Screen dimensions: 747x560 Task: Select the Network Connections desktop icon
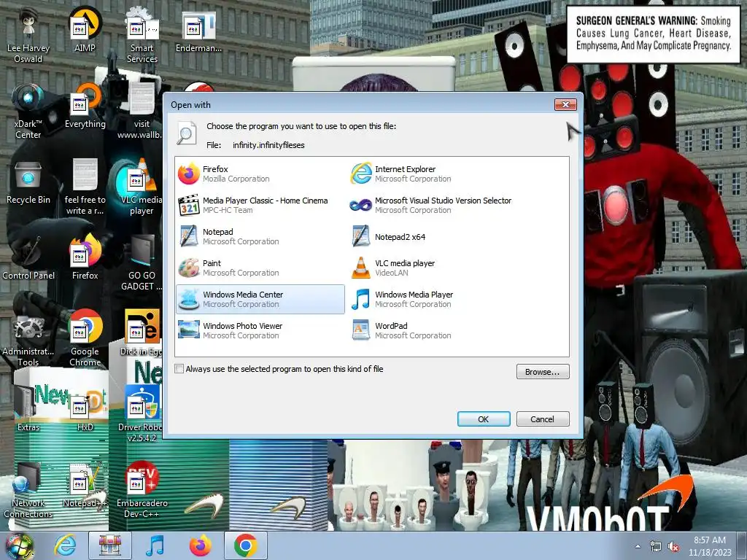click(x=28, y=491)
